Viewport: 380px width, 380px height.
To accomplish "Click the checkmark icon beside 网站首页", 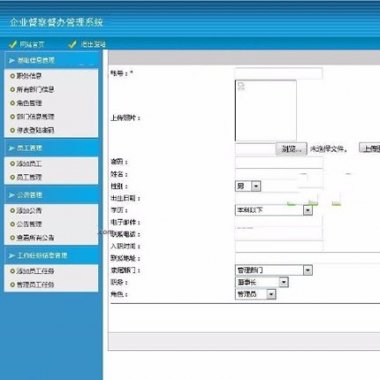I will 13,44.
